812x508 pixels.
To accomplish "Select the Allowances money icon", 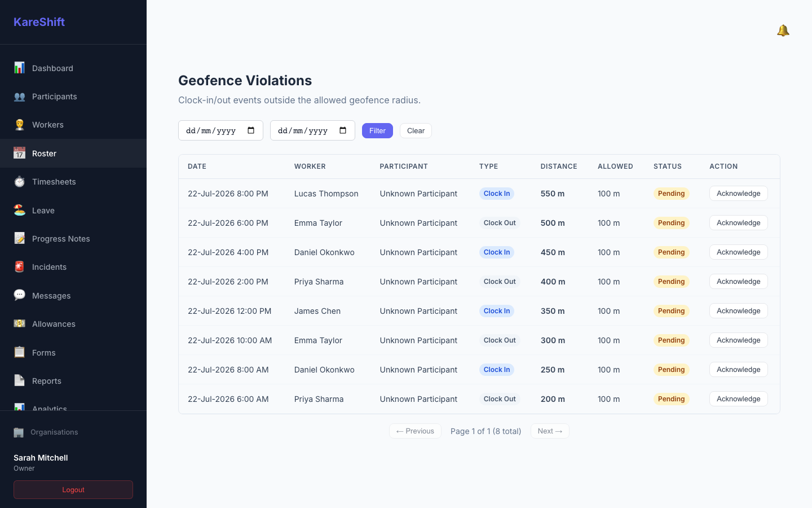I will click(x=19, y=324).
